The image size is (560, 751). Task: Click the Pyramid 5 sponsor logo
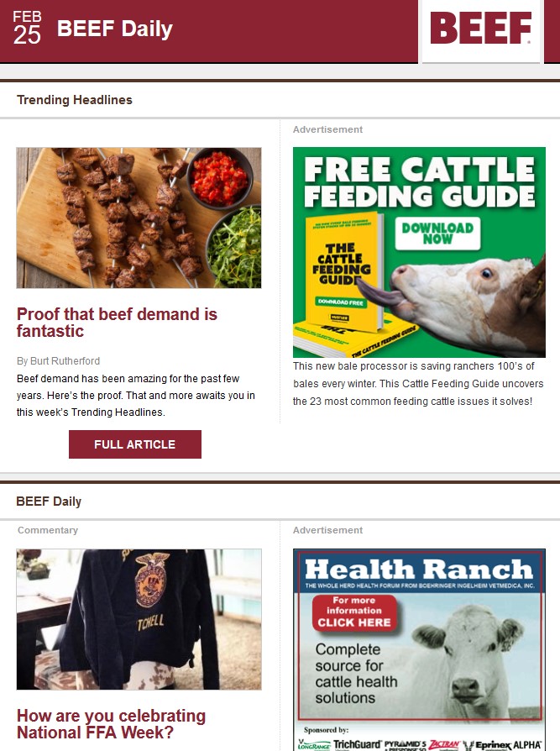click(405, 745)
